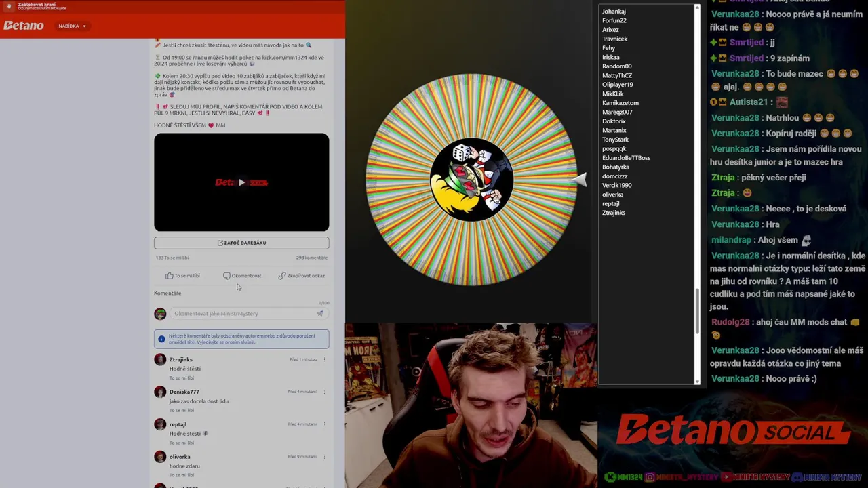Click Ztrajinks' avatar in the comments
Image resolution: width=868 pixels, height=488 pixels.
pyautogui.click(x=160, y=360)
